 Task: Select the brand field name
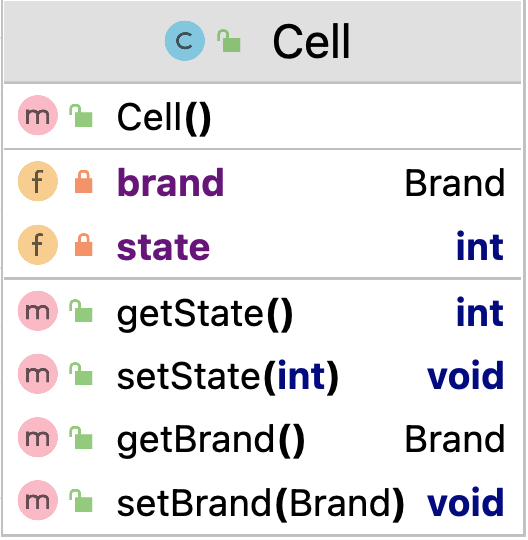pos(170,182)
